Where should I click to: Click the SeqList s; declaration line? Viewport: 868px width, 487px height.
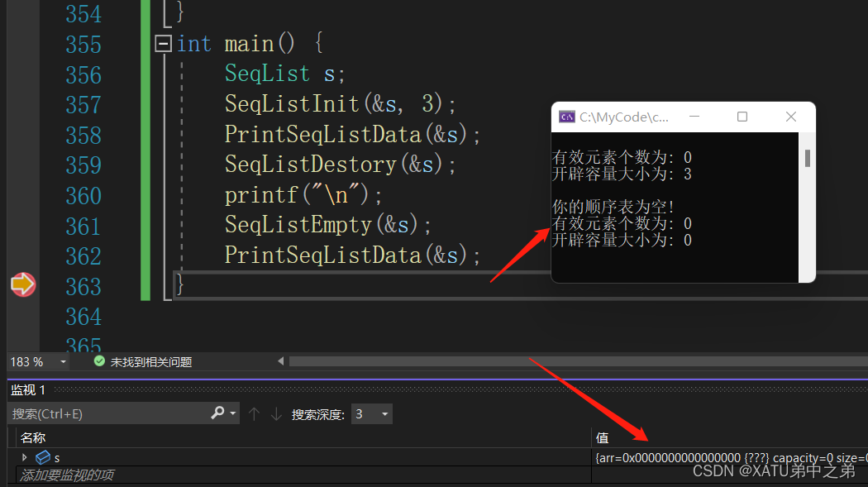pyautogui.click(x=284, y=74)
